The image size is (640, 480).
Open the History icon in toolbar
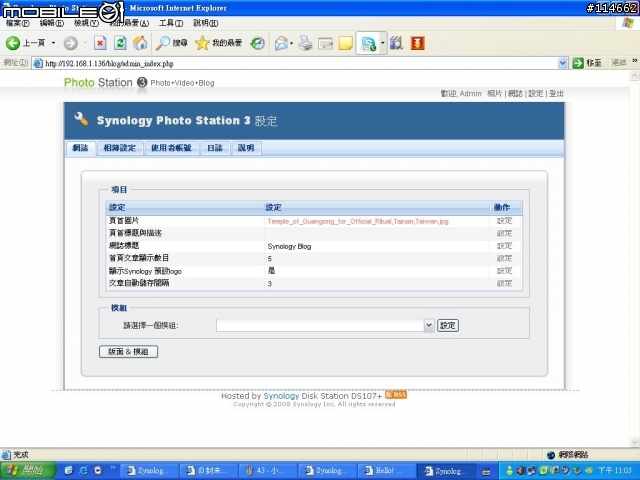(x=258, y=43)
